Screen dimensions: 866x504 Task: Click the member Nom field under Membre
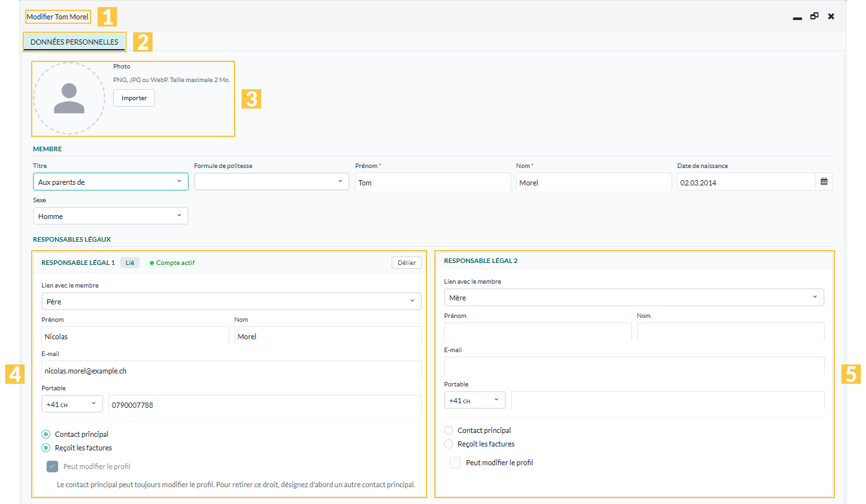pos(594,182)
